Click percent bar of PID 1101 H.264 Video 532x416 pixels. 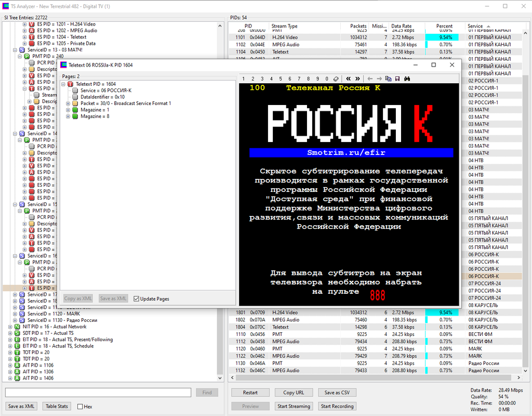[442, 37]
